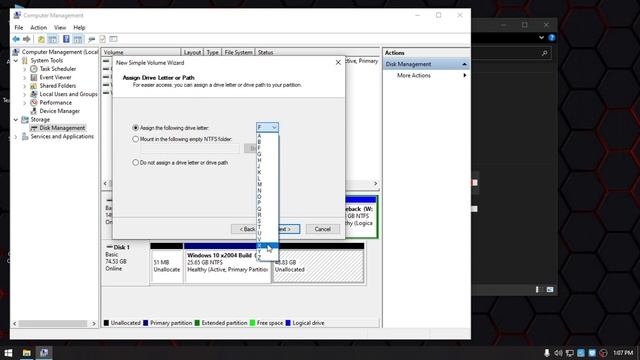Click the Windows Start button
Viewport: 640px width, 360px height.
(x=8, y=353)
